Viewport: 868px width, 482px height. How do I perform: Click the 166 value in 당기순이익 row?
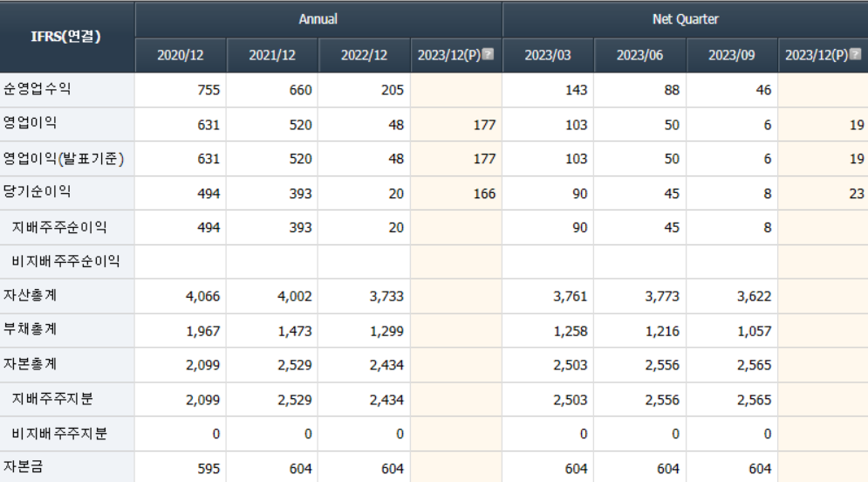pos(484,194)
